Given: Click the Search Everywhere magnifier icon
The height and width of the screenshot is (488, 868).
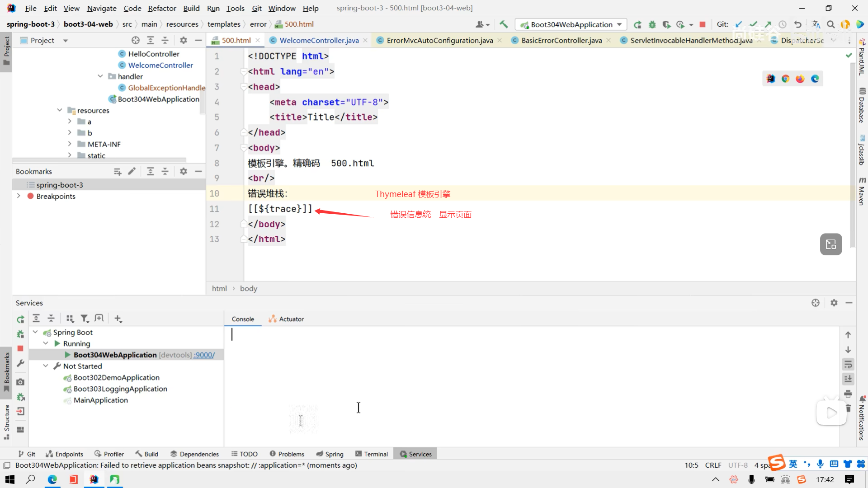Looking at the screenshot, I should point(830,24).
